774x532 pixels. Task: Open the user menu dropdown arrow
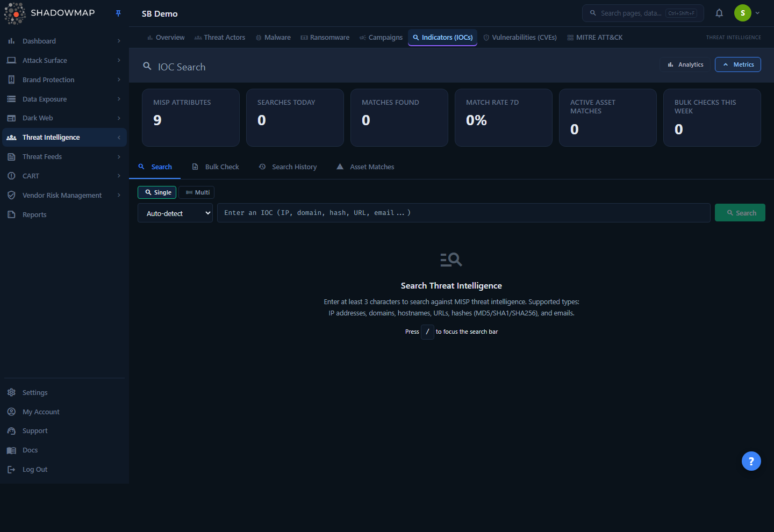click(x=757, y=13)
